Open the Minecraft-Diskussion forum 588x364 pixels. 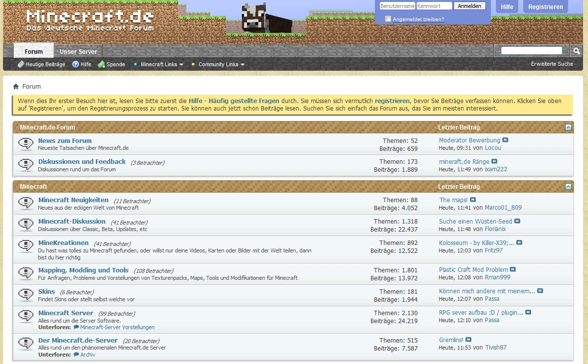click(72, 221)
